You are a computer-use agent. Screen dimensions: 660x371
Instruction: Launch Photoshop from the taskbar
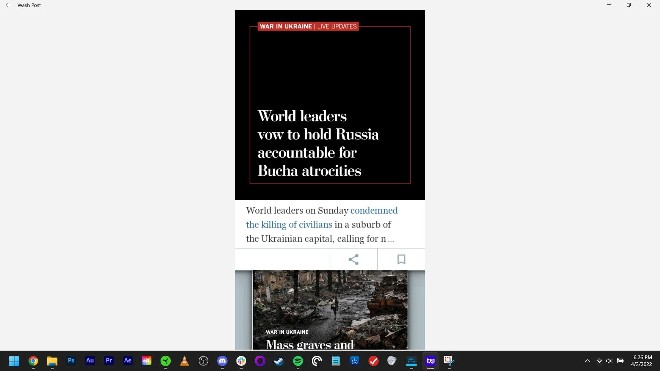(71, 361)
